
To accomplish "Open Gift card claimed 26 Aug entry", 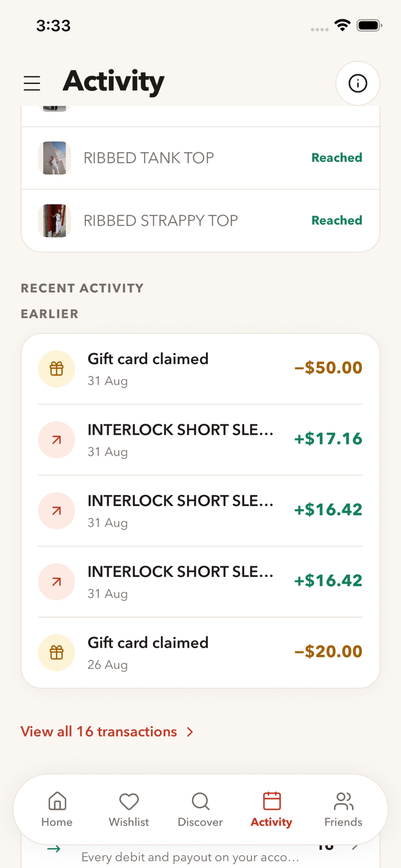I will (201, 653).
